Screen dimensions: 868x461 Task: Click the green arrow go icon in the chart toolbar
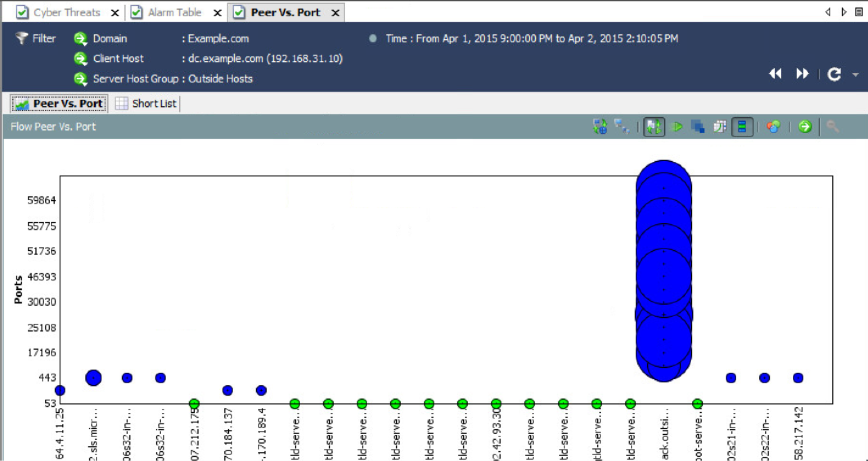pos(805,127)
